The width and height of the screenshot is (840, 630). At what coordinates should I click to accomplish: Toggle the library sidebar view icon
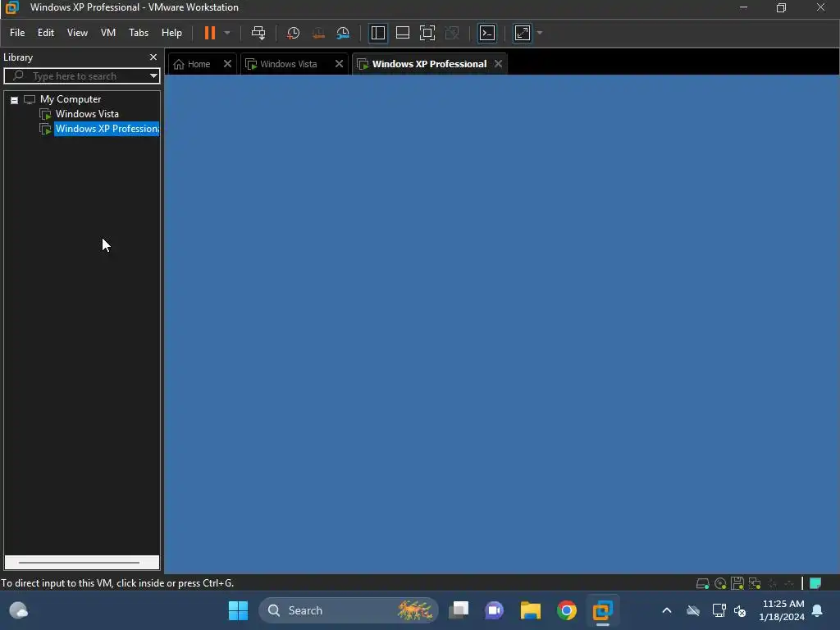coord(377,33)
